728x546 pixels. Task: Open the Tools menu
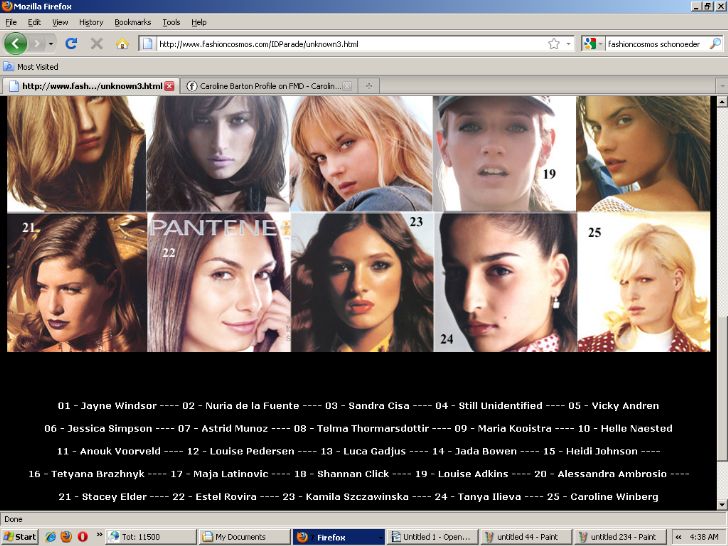point(171,22)
